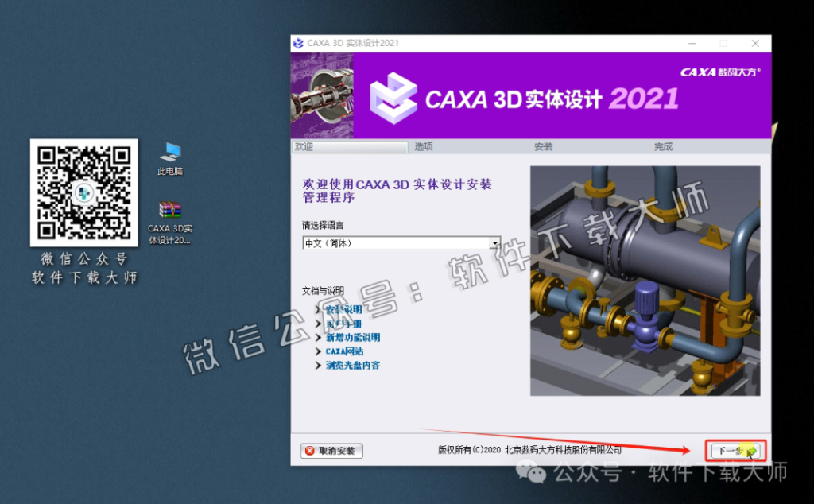Select the 此电脑 desktop icon

(x=170, y=158)
